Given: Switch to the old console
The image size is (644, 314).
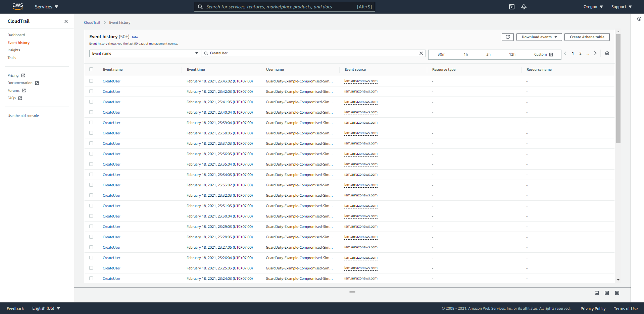Looking at the screenshot, I should point(23,116).
